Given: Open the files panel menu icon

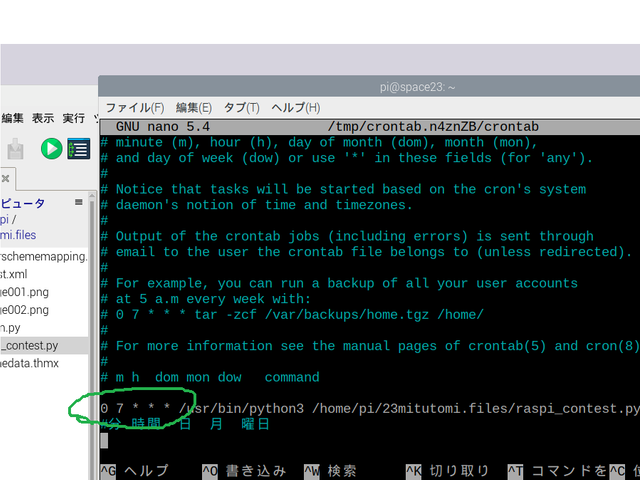Looking at the screenshot, I should (78, 202).
